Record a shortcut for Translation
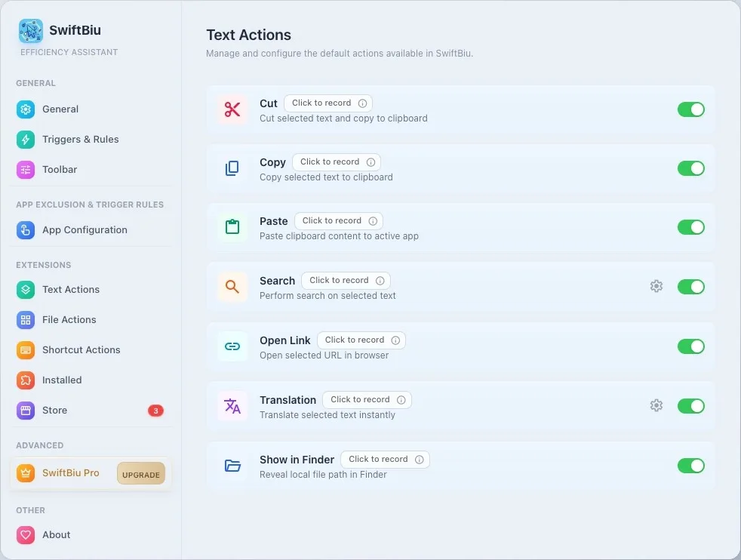This screenshot has width=741, height=560. click(x=367, y=400)
